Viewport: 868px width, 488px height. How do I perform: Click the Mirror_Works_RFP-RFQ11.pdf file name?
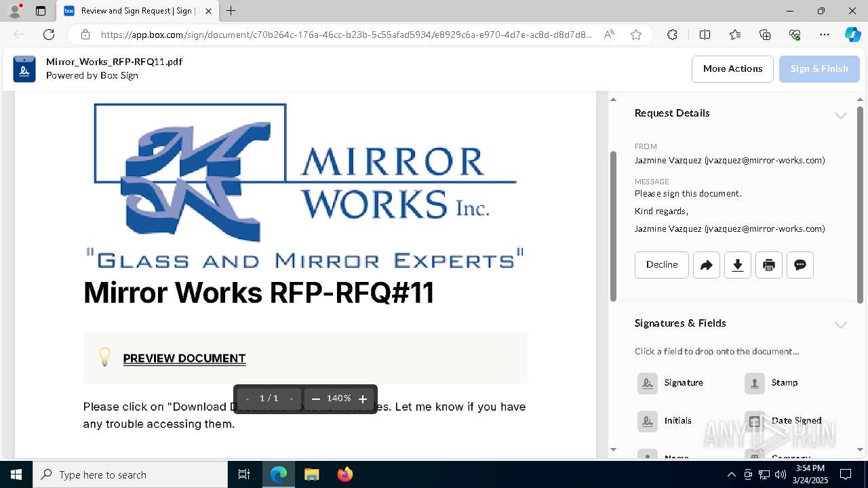[114, 62]
